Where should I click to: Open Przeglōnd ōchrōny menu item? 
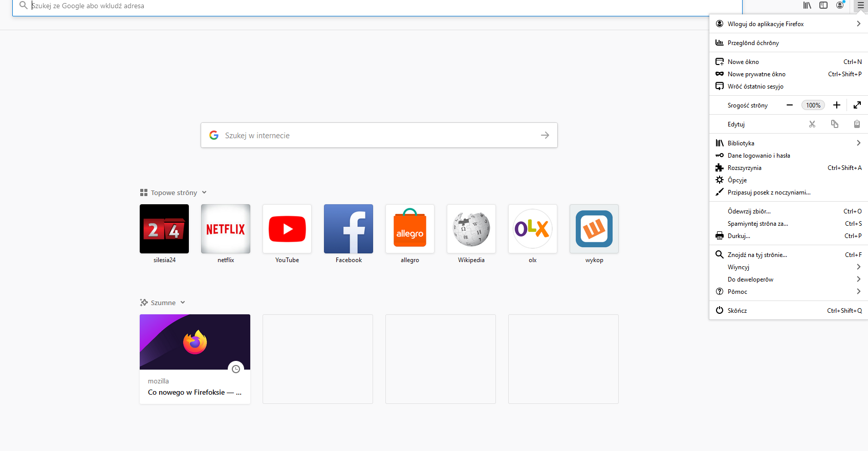[x=788, y=43]
